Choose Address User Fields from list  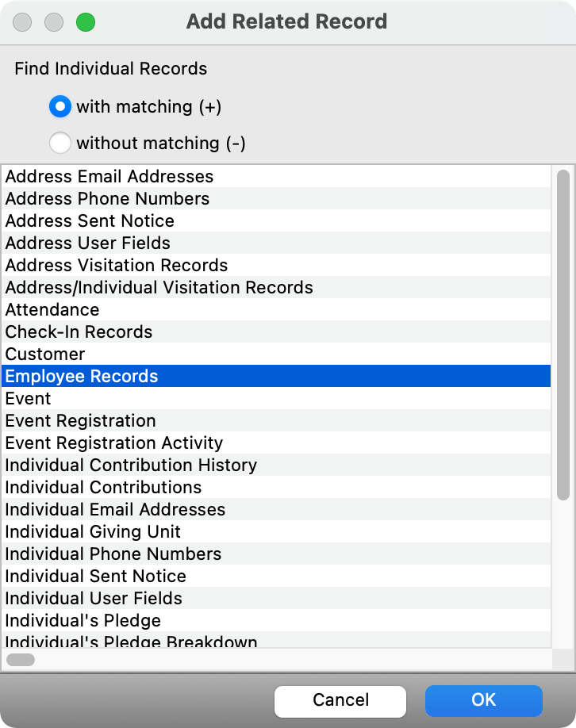point(87,243)
